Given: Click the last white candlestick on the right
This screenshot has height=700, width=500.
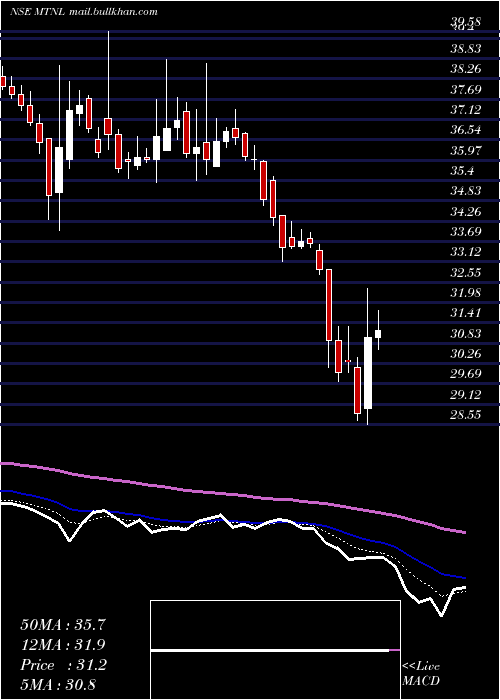Looking at the screenshot, I should pos(378,333).
